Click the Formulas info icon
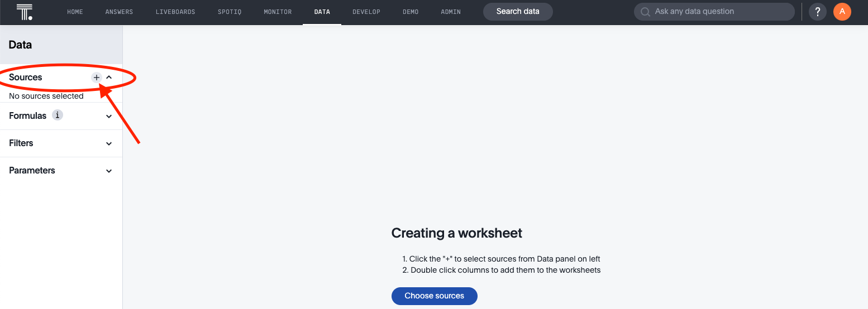Image resolution: width=868 pixels, height=309 pixels. pyautogui.click(x=58, y=115)
